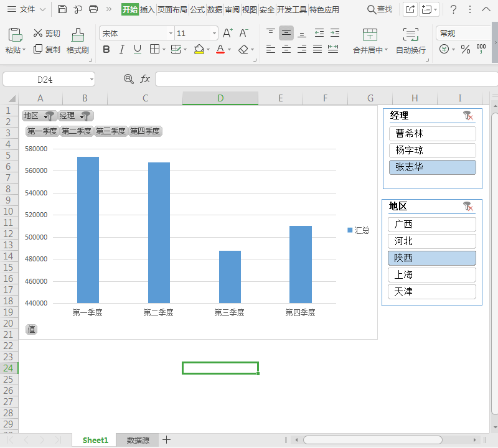Toggle italic formatting
Viewport: 498px width, 448px height.
click(x=121, y=50)
